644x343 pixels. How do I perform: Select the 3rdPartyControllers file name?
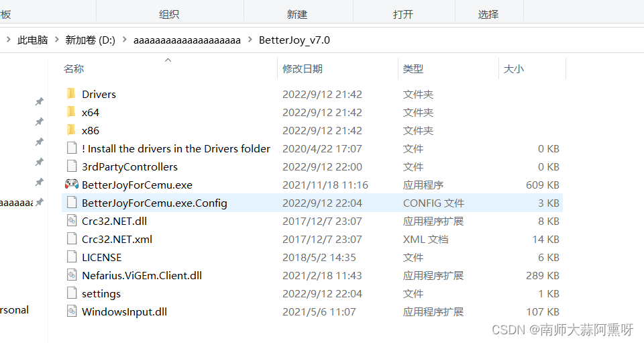129,166
